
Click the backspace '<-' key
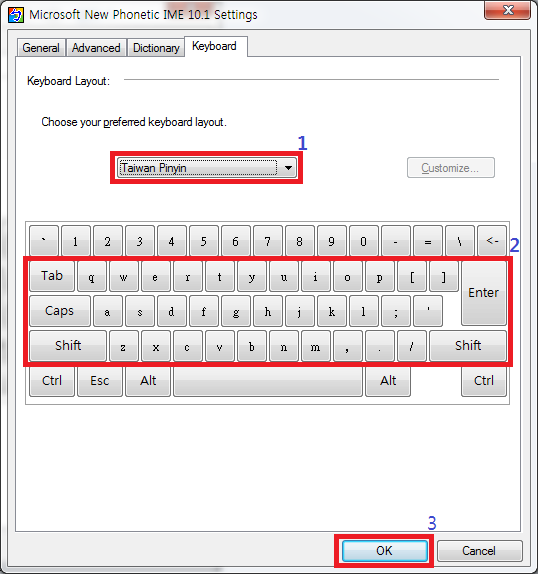coord(492,241)
